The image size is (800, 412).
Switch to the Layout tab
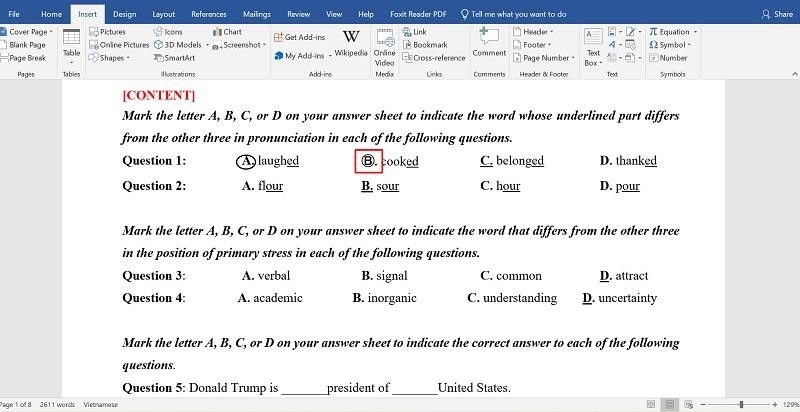[164, 14]
